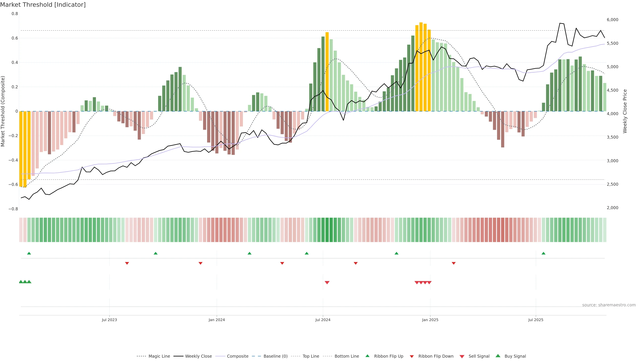This screenshot has width=644, height=362.
Task: Click the lone Sell Signal marker at Jul 2024
Action: click(x=327, y=283)
